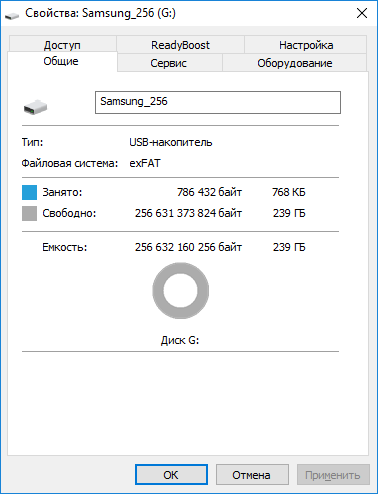Go to the Оборудование tab
The image size is (378, 494).
294,63
